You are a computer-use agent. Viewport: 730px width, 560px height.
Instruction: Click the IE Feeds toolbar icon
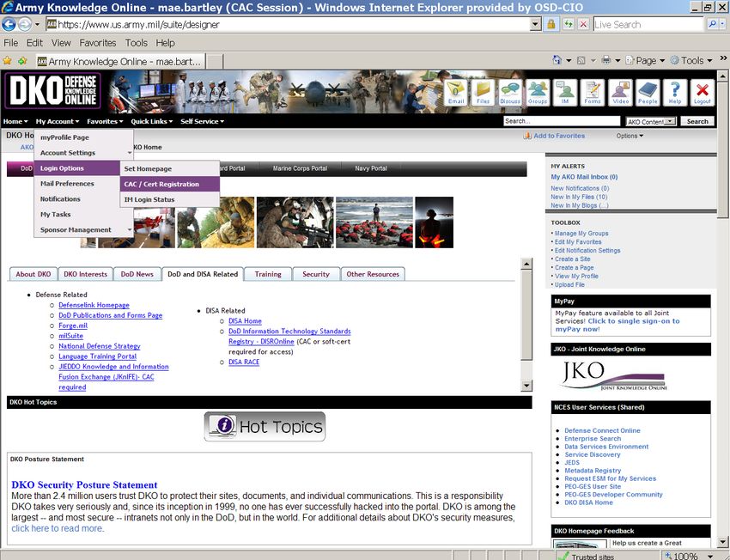(581, 60)
